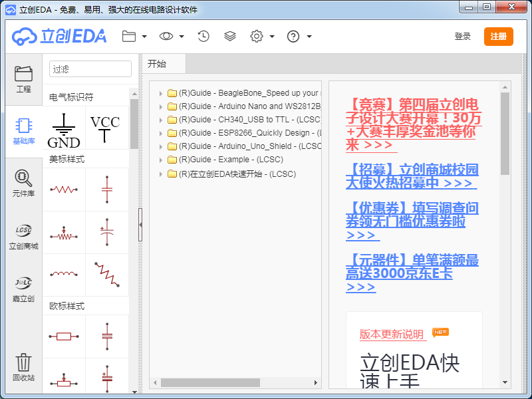Expand dropdown arrow beside help icon
The width and height of the screenshot is (532, 399).
coord(309,37)
